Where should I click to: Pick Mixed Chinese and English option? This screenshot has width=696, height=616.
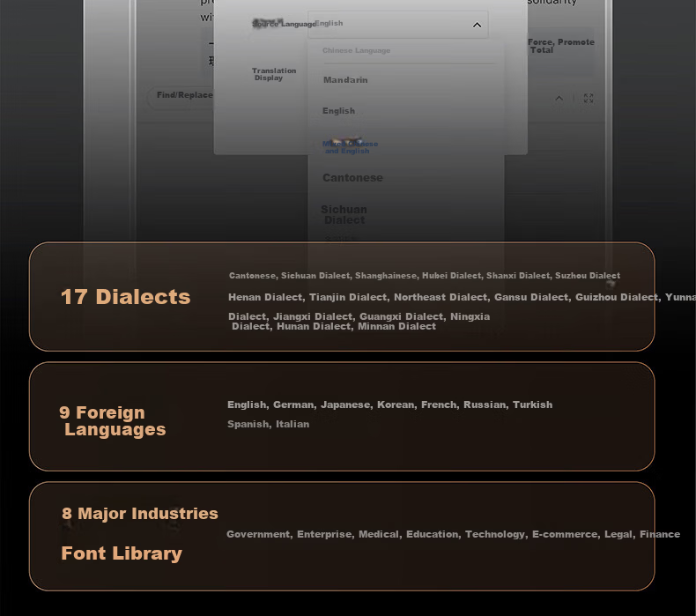click(x=351, y=147)
